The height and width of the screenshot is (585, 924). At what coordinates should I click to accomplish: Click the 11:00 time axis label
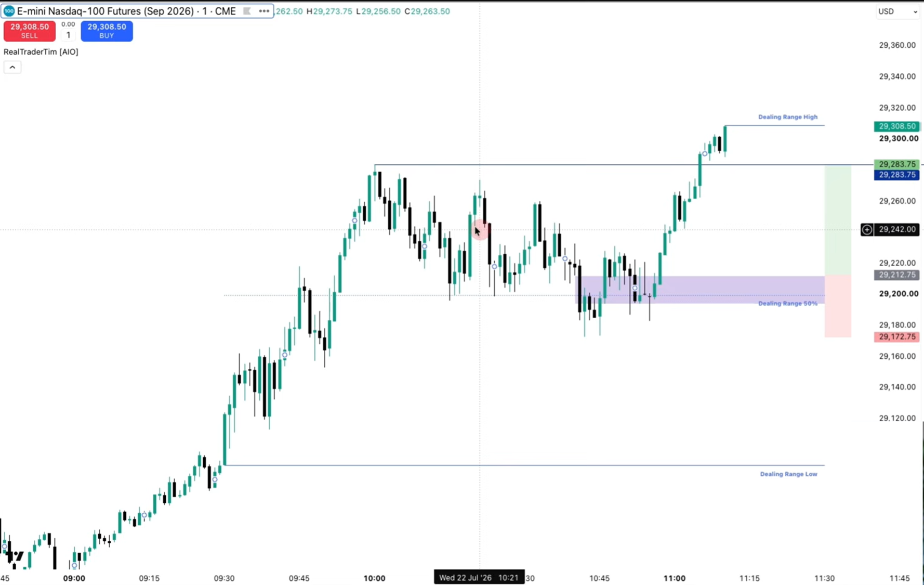[x=674, y=578]
